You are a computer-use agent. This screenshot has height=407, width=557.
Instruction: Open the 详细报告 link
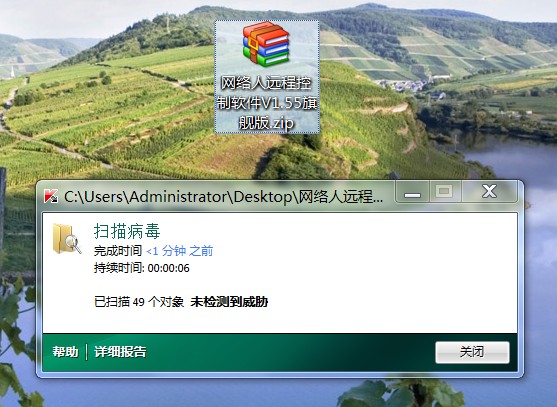pos(120,352)
